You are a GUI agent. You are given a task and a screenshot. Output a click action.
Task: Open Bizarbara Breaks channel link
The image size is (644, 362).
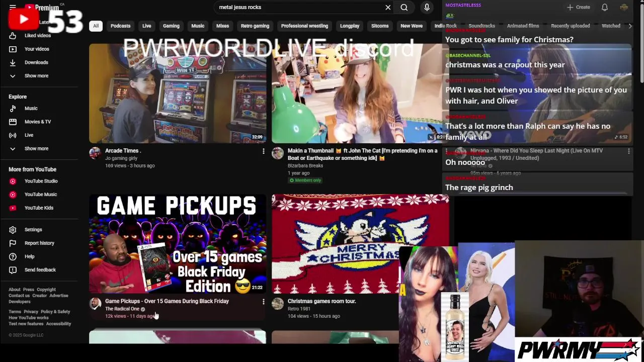[305, 165]
